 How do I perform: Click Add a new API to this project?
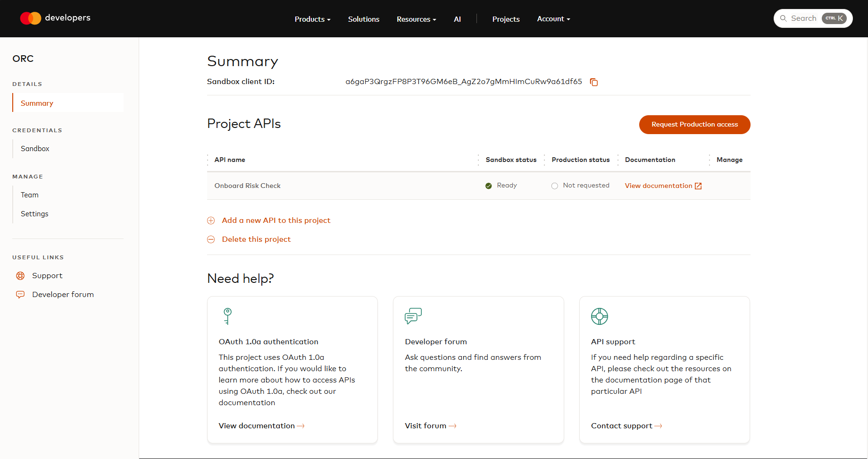[276, 221]
